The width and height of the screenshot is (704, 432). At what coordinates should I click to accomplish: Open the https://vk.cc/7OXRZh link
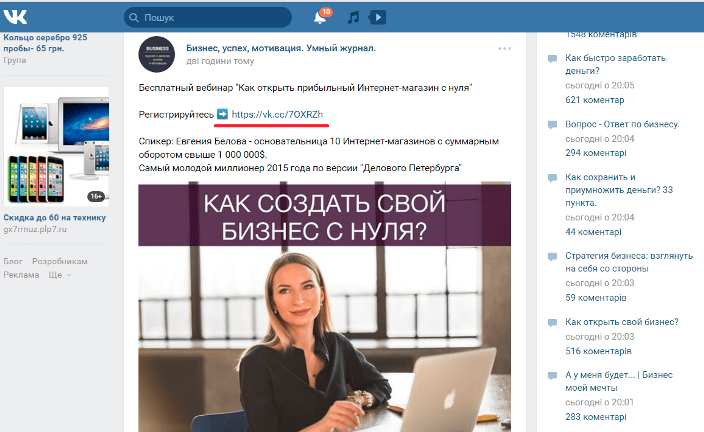point(277,115)
